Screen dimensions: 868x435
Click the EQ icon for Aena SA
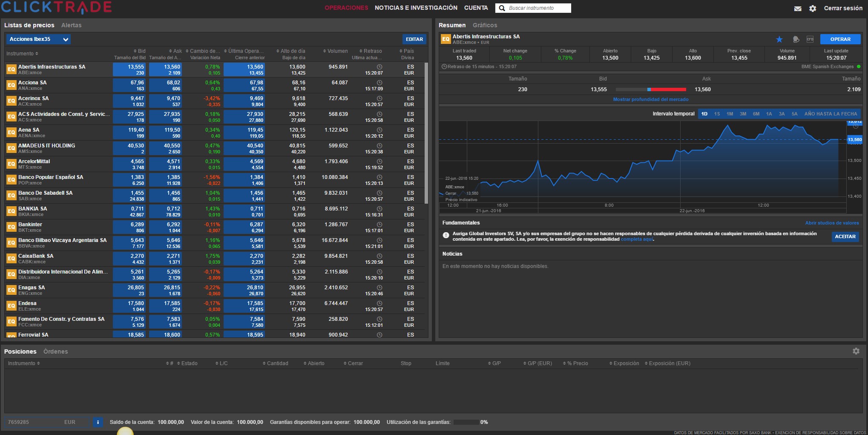pos(11,133)
